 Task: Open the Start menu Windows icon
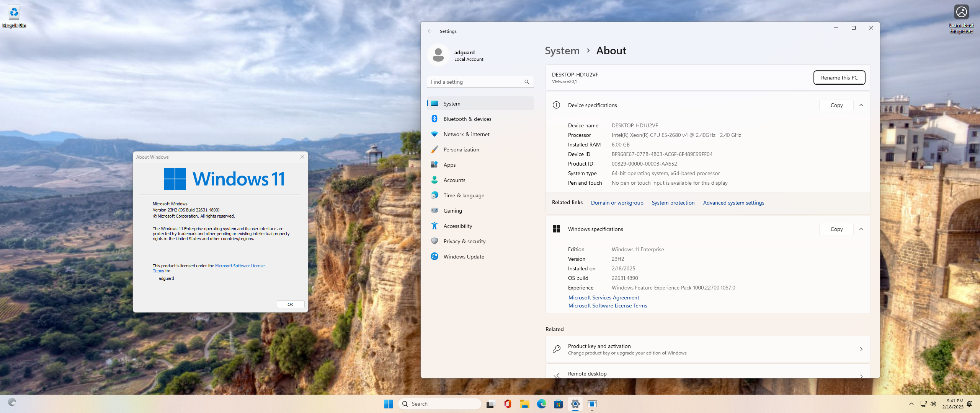[x=388, y=404]
